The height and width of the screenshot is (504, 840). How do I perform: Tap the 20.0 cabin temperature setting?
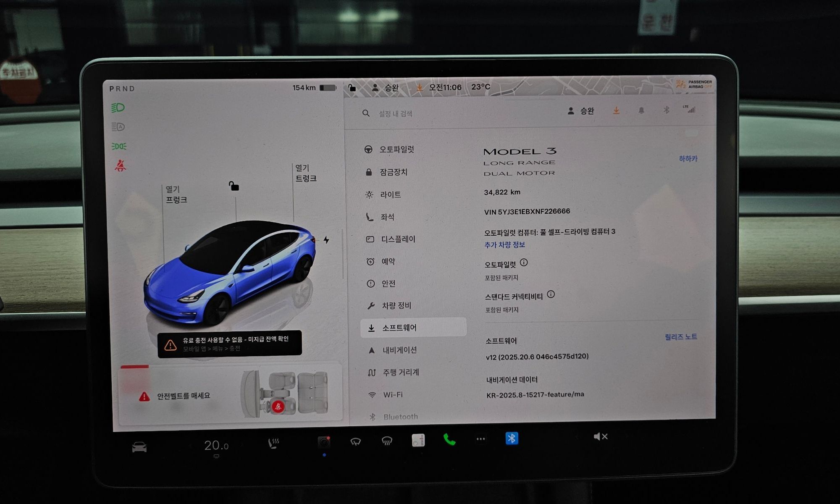216,446
